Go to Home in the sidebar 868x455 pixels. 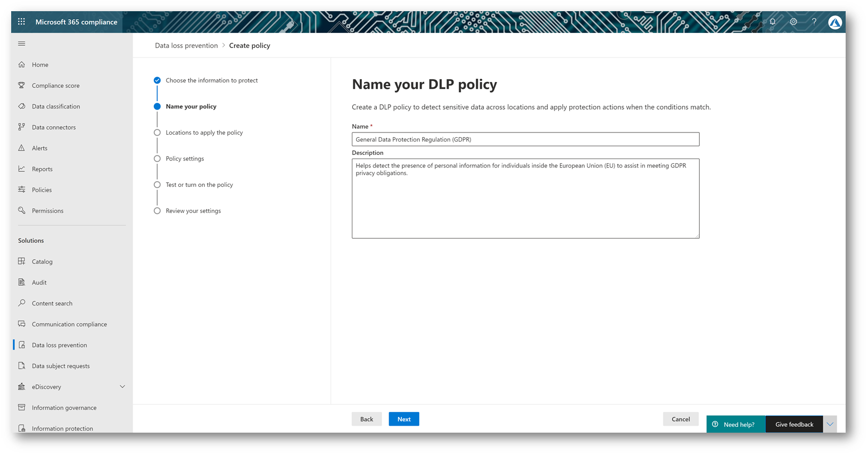pos(40,64)
